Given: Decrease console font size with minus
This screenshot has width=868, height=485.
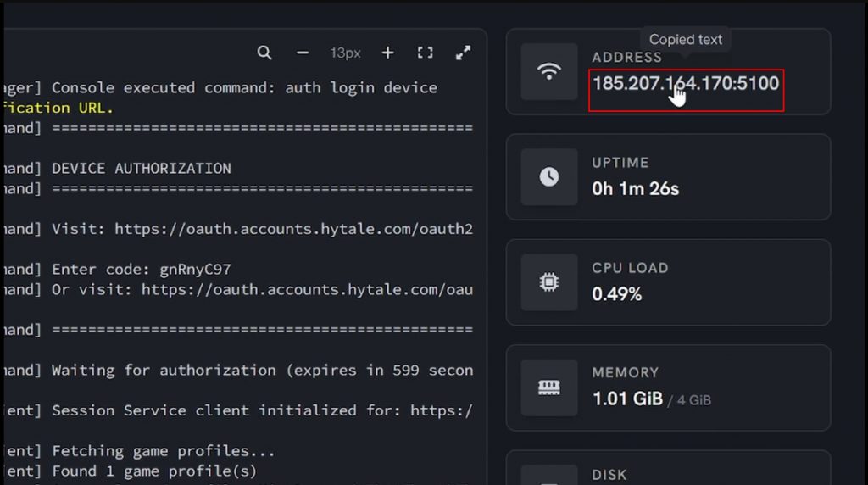Looking at the screenshot, I should [303, 53].
